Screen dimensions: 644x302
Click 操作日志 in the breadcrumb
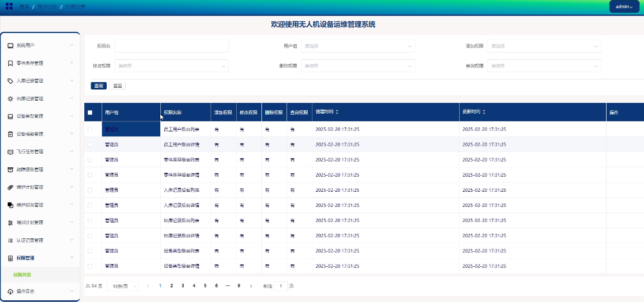pyautogui.click(x=47, y=7)
